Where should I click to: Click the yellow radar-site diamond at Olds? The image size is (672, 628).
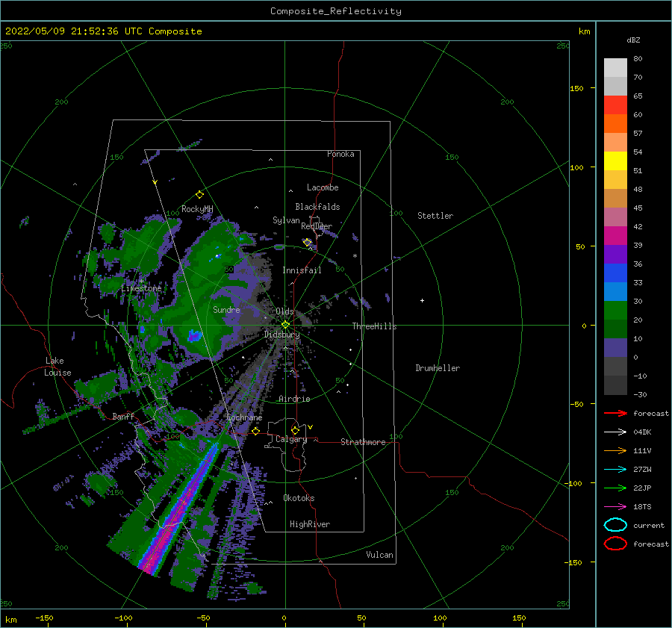285,325
